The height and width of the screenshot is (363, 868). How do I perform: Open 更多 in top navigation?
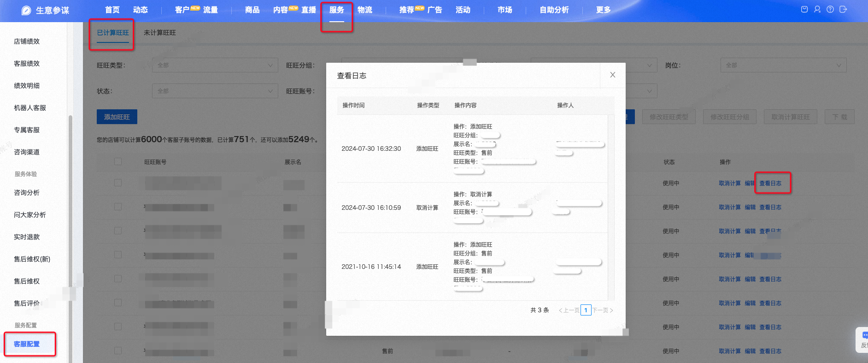[x=604, y=10]
